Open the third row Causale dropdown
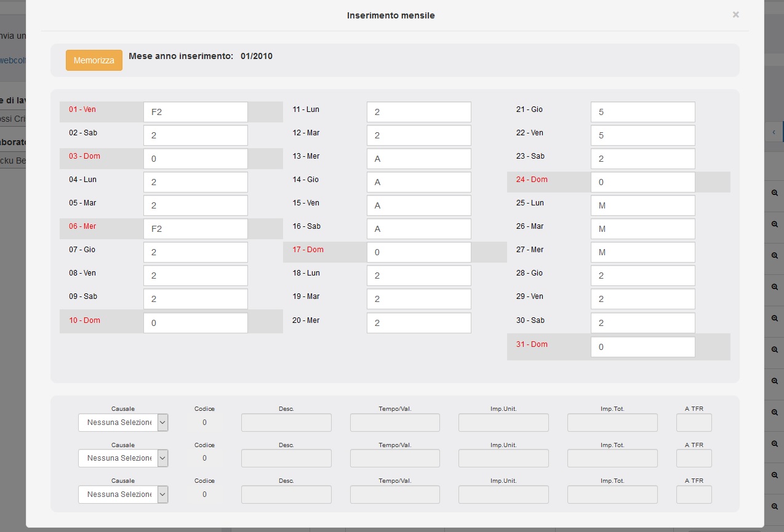Viewport: 784px width, 532px height. point(123,494)
